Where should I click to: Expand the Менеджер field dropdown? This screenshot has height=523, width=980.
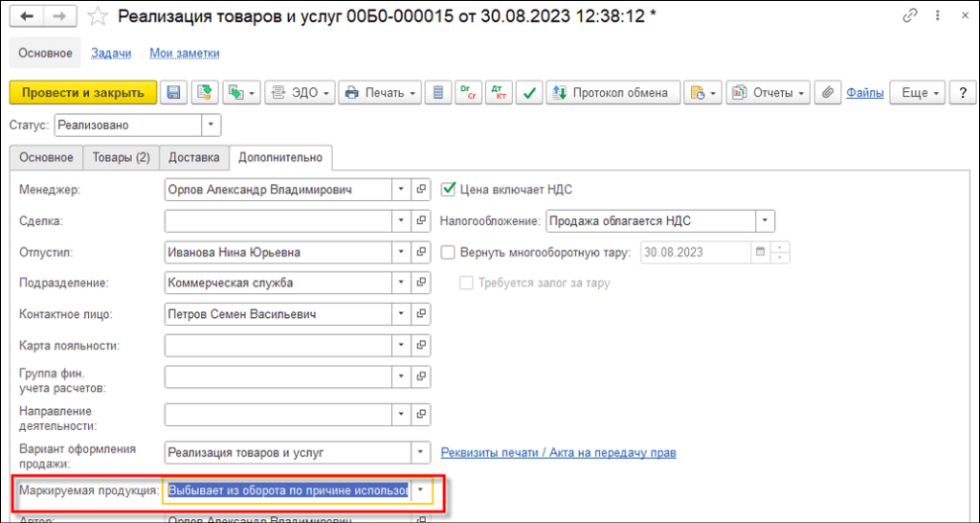tap(401, 190)
